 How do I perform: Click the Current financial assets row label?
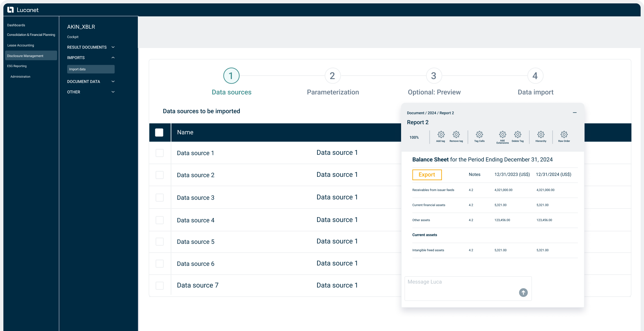(429, 205)
